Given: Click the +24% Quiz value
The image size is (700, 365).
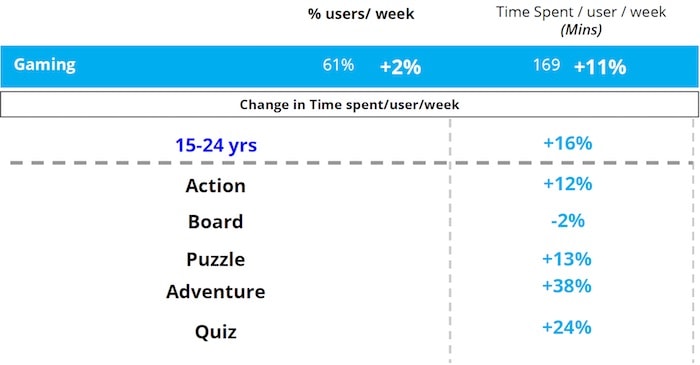Looking at the screenshot, I should [567, 327].
